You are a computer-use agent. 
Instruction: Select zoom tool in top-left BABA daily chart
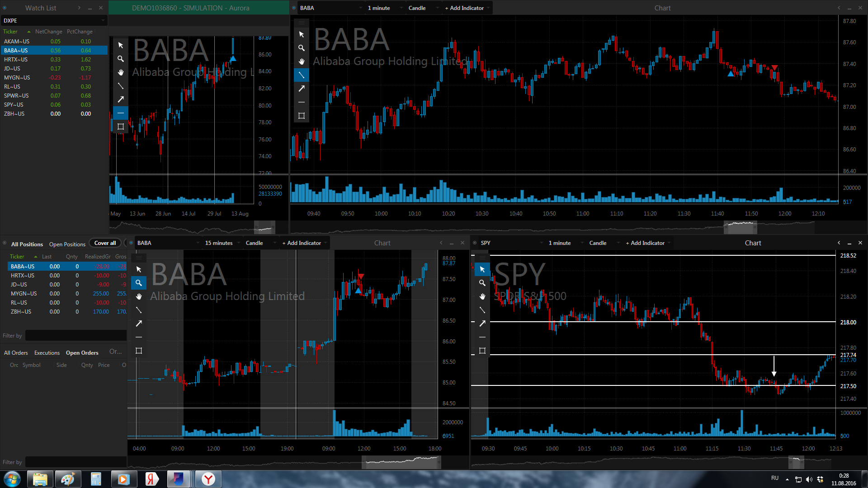(121, 59)
